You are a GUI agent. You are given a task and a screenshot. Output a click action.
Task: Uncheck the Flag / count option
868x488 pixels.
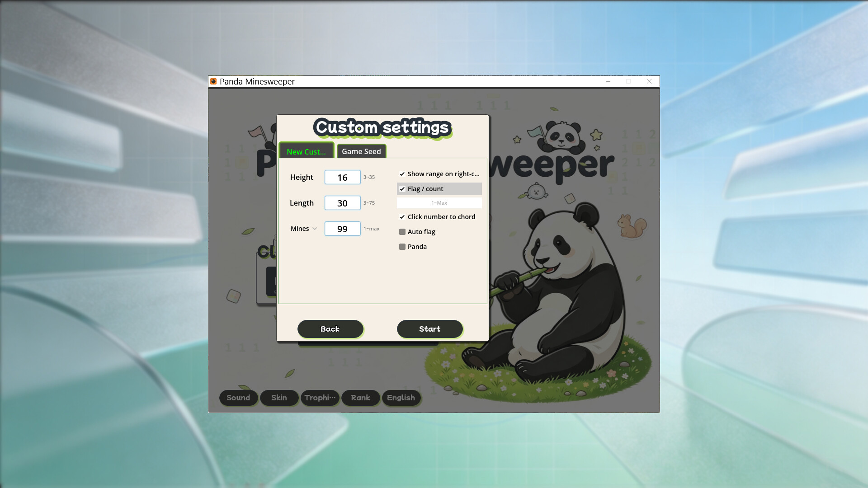pos(402,189)
